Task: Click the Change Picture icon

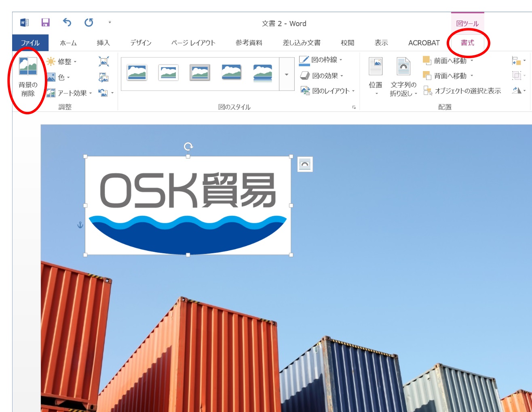Action: coord(103,78)
